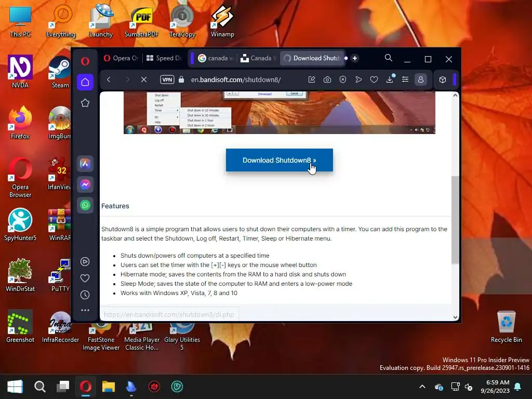Open the clock showing 6:59 AM
The height and width of the screenshot is (399, 532).
pyautogui.click(x=495, y=387)
